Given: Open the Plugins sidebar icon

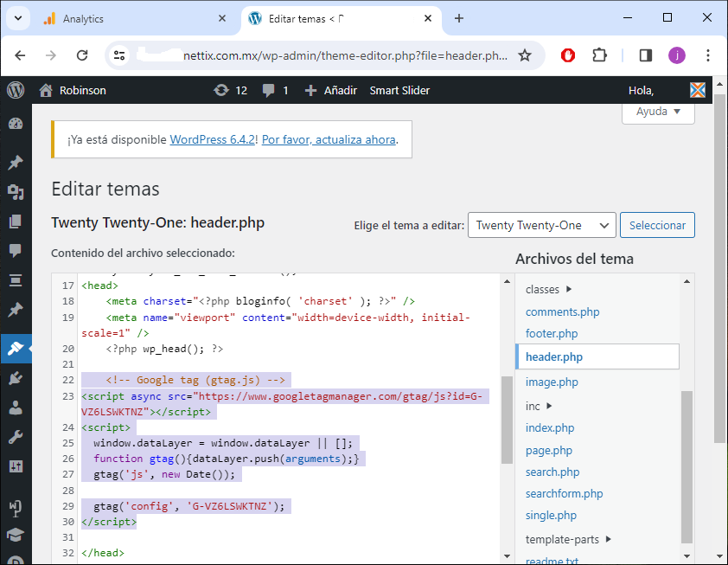Looking at the screenshot, I should (15, 378).
